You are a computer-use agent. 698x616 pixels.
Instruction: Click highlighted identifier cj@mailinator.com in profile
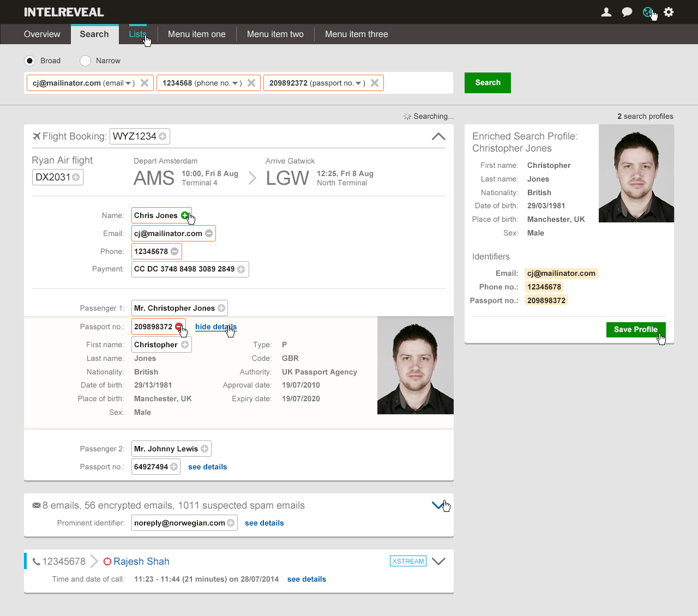561,274
